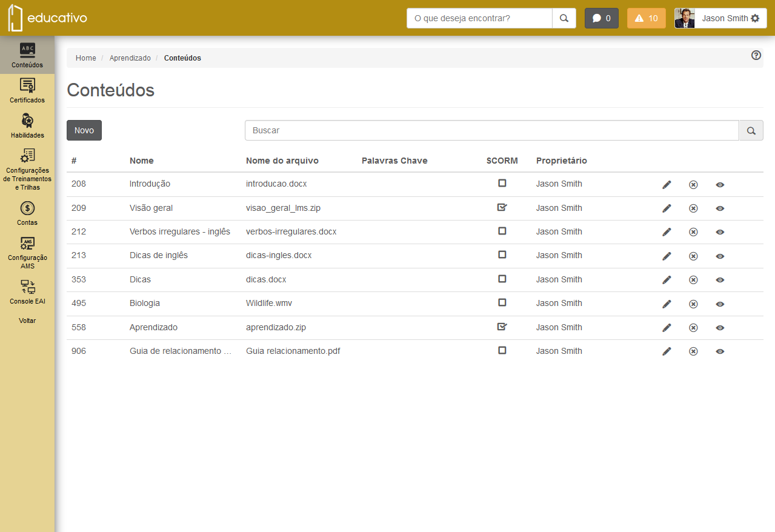Open Configuração AMS sidebar icon
This screenshot has height=532, width=775.
(x=27, y=253)
